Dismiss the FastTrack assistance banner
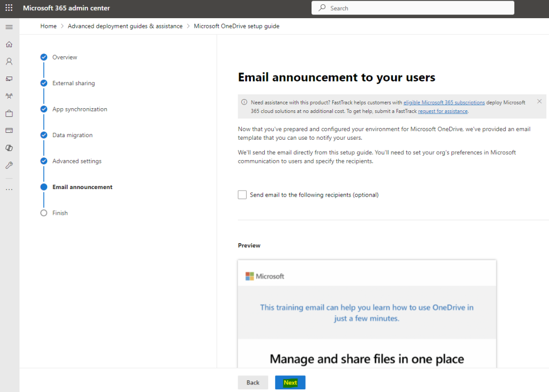This screenshot has width=549, height=392. [x=539, y=101]
